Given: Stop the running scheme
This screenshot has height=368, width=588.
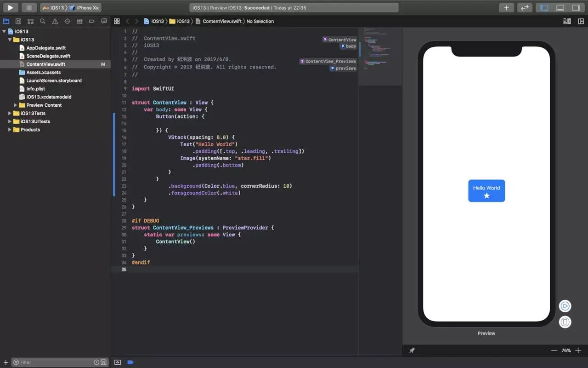Looking at the screenshot, I should 29,7.
